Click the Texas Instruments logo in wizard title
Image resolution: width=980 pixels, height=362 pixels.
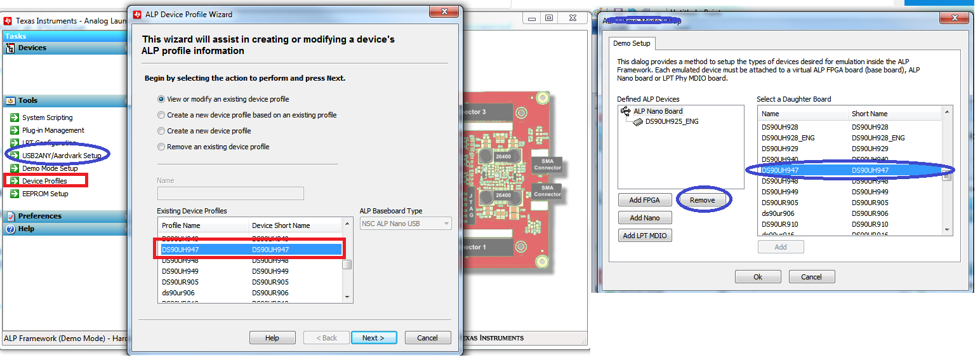(138, 14)
